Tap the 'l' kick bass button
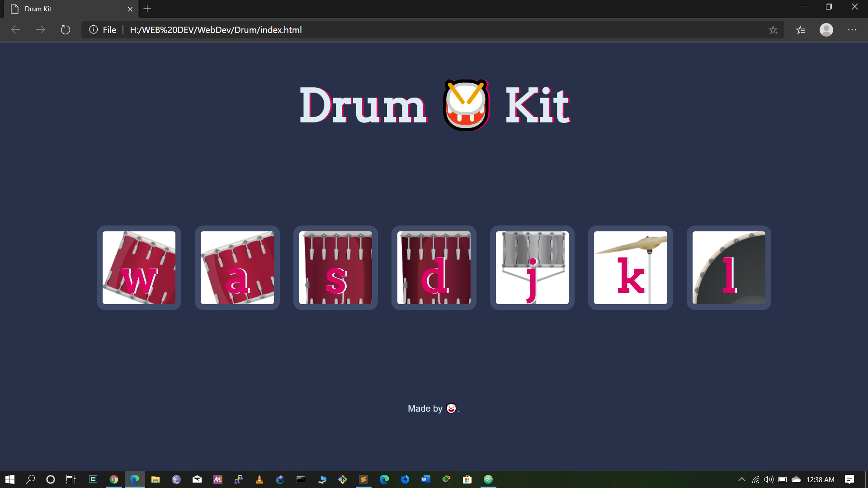 point(729,267)
